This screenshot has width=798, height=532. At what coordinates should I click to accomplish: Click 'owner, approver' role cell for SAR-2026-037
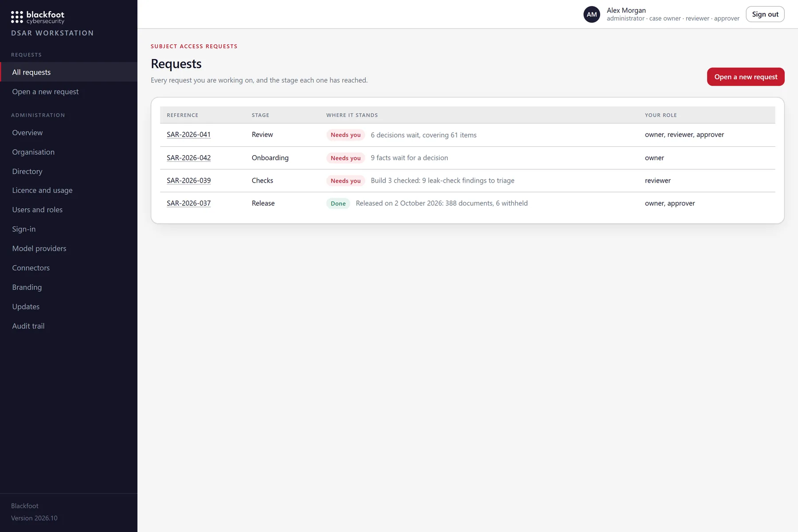point(670,203)
